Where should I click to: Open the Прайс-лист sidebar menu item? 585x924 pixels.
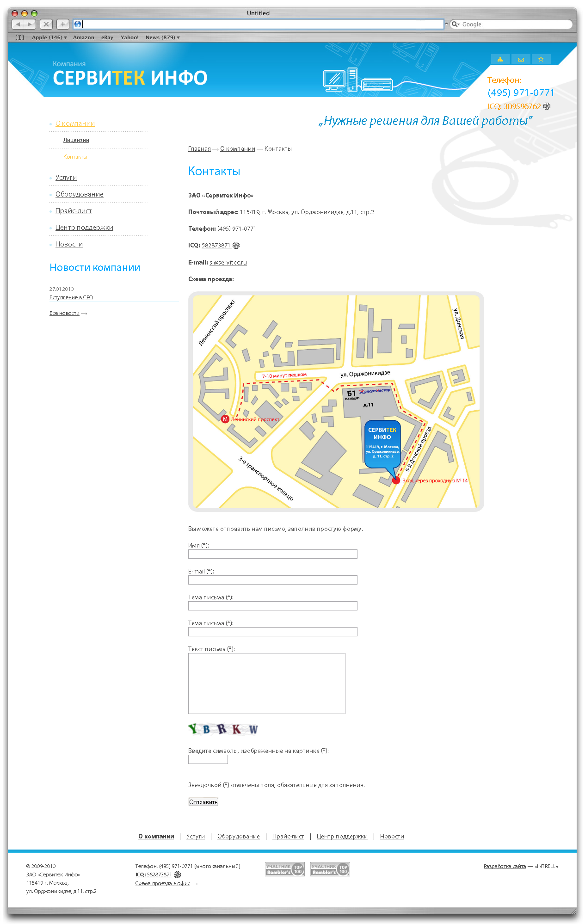(x=74, y=211)
